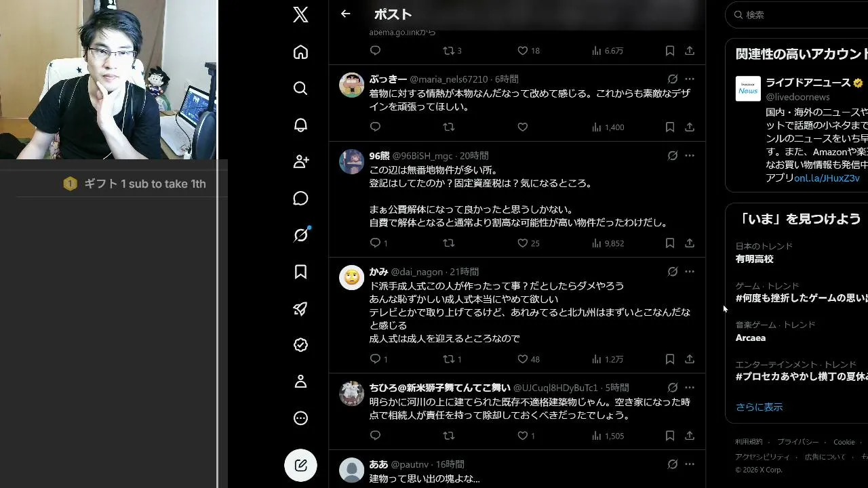
Task: Open かみ's emoji profile avatar
Action: tap(351, 277)
